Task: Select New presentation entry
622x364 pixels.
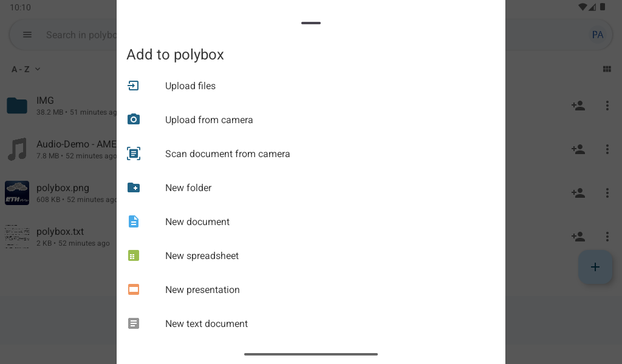Action: [x=310, y=290]
